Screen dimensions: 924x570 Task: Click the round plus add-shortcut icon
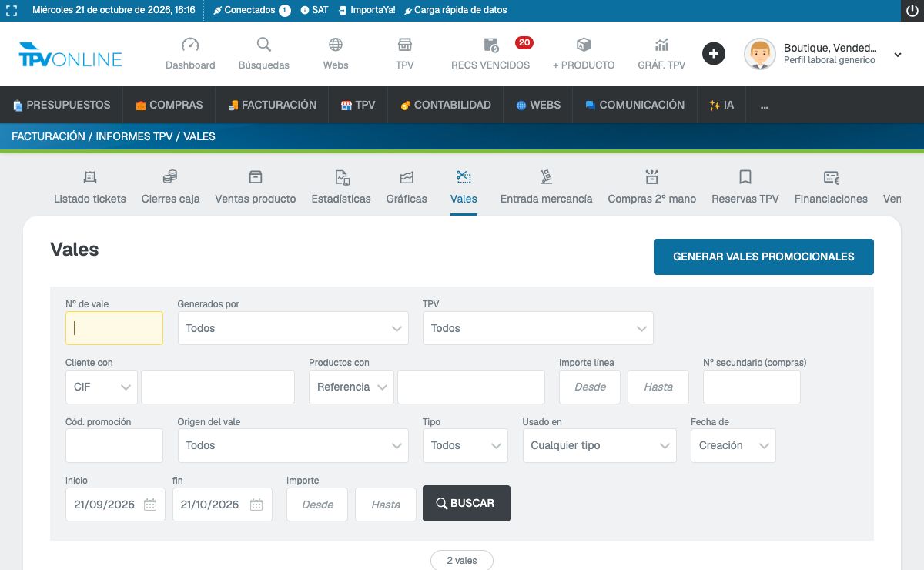pos(714,54)
